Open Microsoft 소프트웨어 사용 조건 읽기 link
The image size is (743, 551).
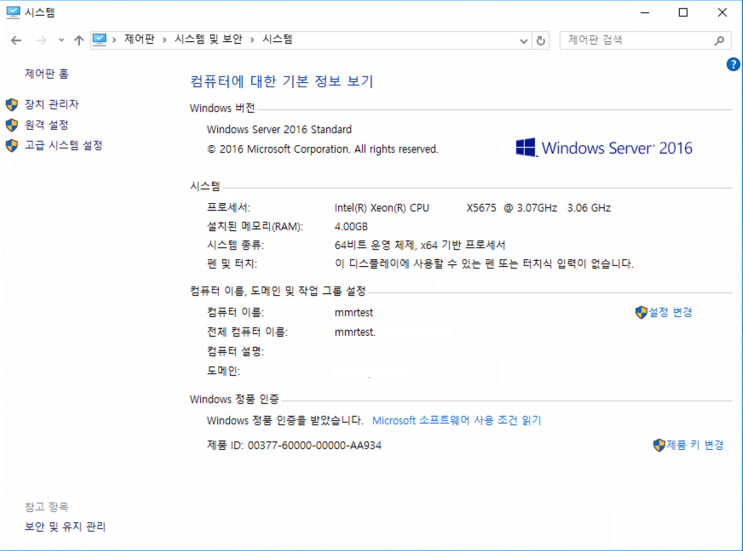point(456,421)
